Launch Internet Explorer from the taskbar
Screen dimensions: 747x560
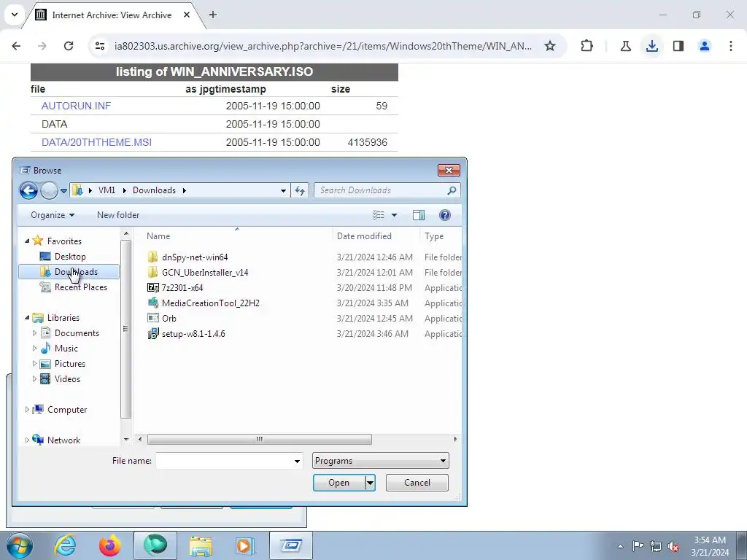(x=65, y=545)
